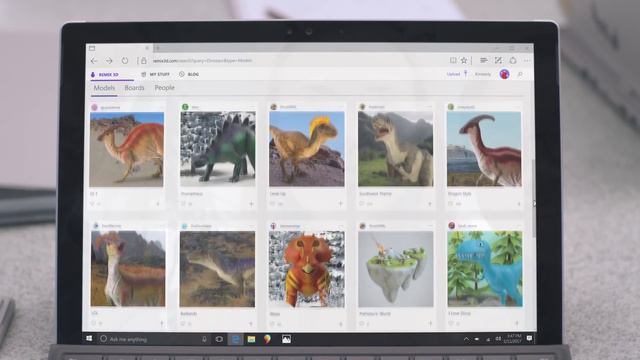
Task: Open the Action Center notifications icon
Action: (x=529, y=338)
